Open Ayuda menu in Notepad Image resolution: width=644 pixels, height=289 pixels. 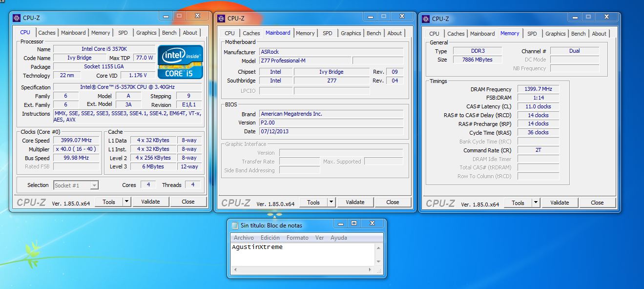(x=339, y=238)
